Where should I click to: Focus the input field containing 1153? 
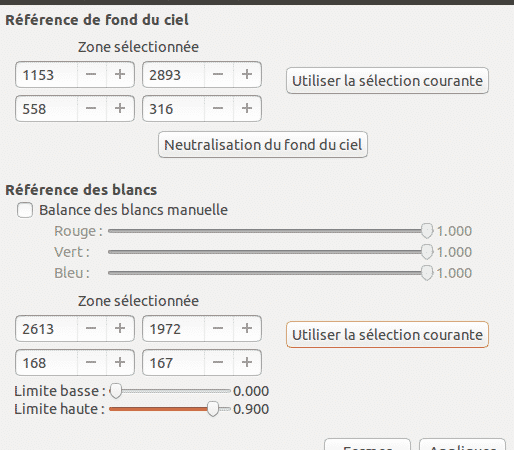tap(47, 75)
